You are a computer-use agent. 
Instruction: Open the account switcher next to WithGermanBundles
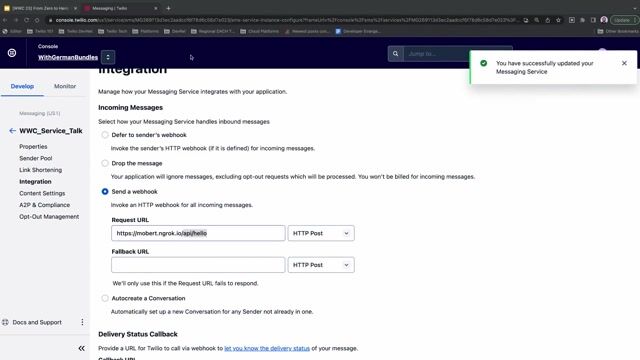click(108, 57)
